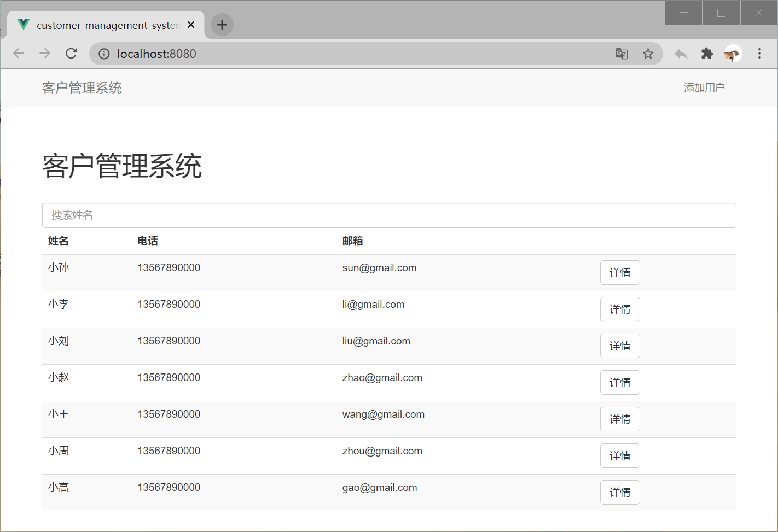Click 详情 button for 小孙
The image size is (778, 532).
[620, 272]
